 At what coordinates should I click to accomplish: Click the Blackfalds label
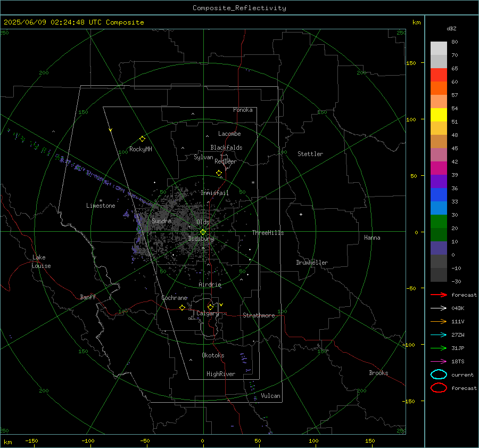(226, 148)
